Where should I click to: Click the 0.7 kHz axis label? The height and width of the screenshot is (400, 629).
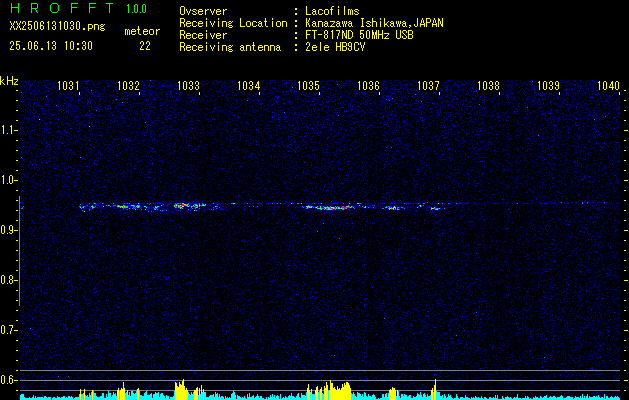[8, 330]
